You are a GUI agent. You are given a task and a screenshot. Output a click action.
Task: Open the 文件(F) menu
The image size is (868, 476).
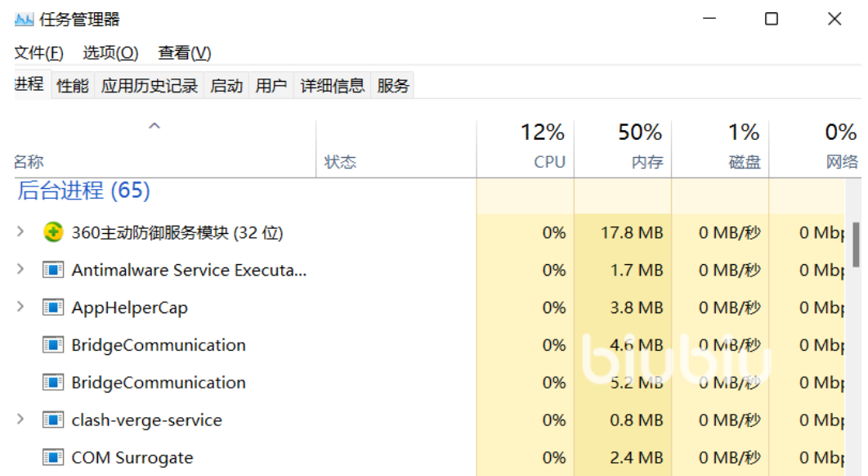pyautogui.click(x=38, y=52)
